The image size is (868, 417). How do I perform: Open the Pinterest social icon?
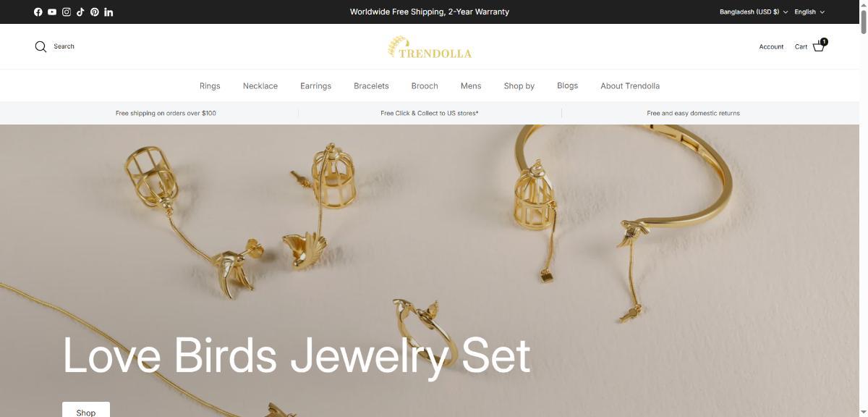pyautogui.click(x=94, y=12)
